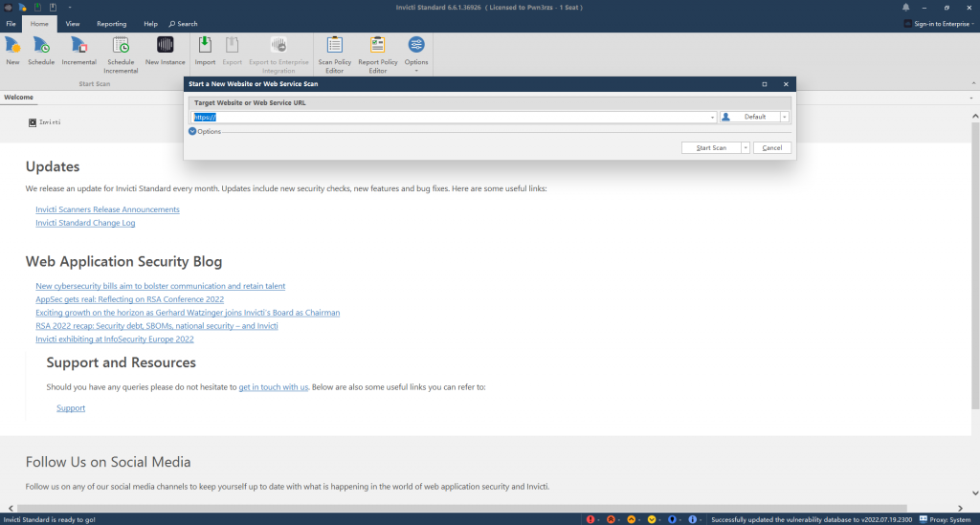Open the cybersecurity bills blog link

pyautogui.click(x=160, y=286)
